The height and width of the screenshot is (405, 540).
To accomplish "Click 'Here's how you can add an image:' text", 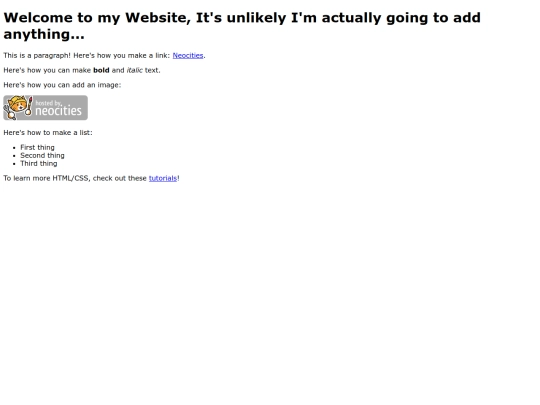I will click(62, 85).
